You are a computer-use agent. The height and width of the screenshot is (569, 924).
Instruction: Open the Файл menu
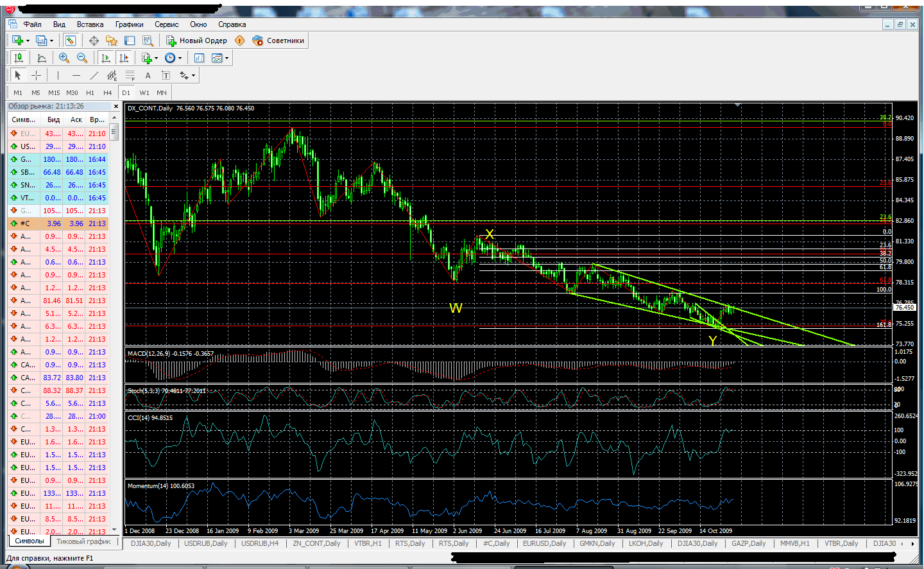(x=32, y=24)
